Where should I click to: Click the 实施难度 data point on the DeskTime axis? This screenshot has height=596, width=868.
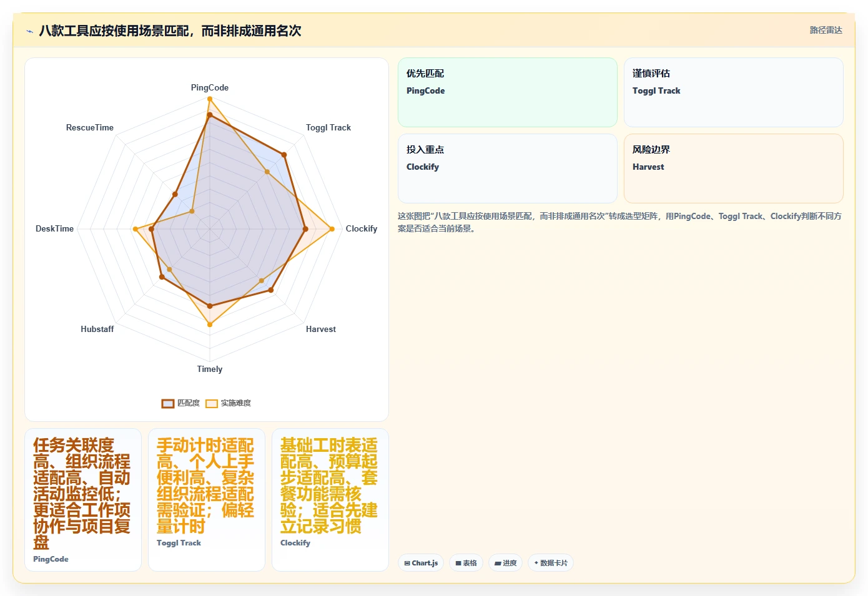tap(135, 229)
